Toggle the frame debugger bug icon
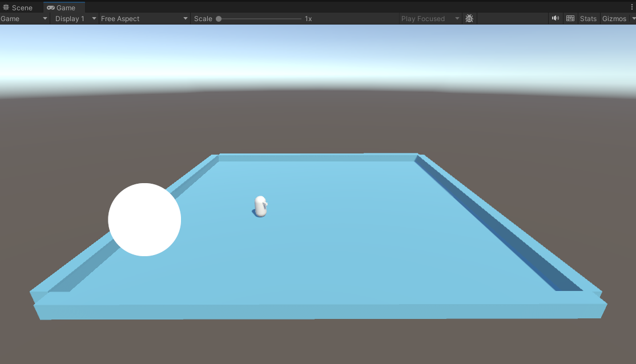 [x=469, y=19]
